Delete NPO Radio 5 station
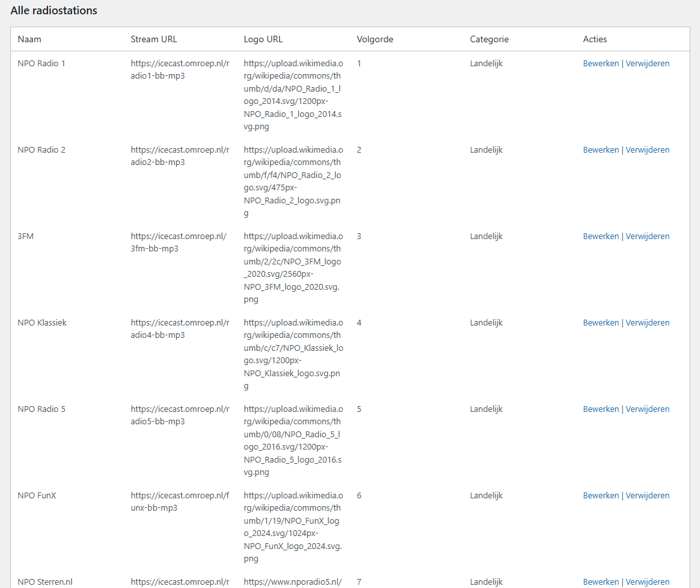700x588 pixels. click(x=647, y=409)
